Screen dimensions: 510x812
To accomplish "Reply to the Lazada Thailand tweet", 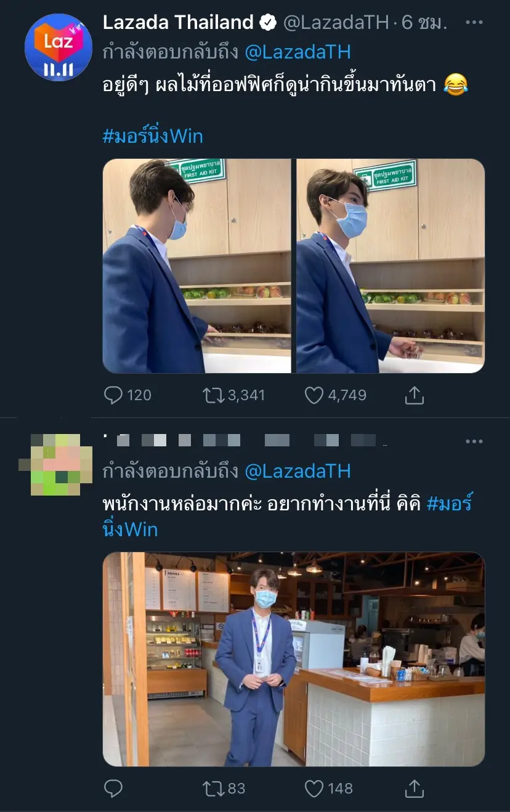I will pyautogui.click(x=113, y=395).
